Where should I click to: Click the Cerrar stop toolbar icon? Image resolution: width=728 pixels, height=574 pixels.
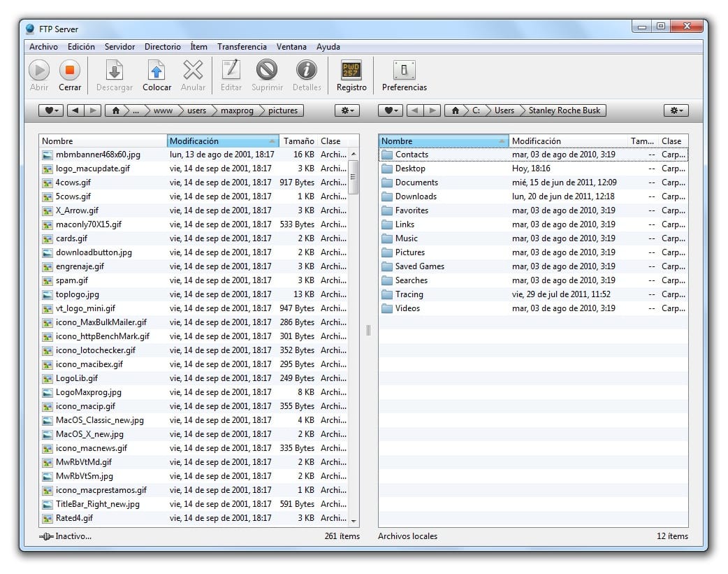70,70
